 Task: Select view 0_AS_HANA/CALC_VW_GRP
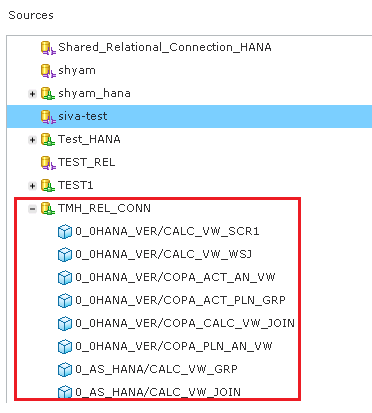156,369
